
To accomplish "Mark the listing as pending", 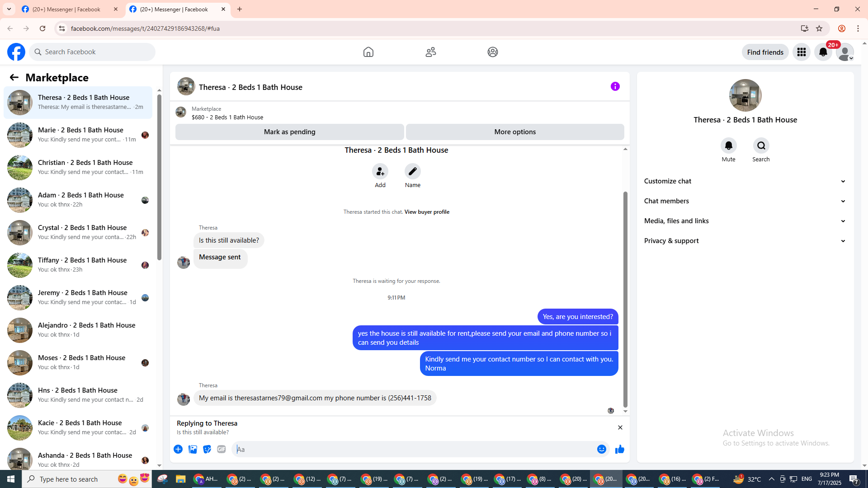I will click(290, 132).
